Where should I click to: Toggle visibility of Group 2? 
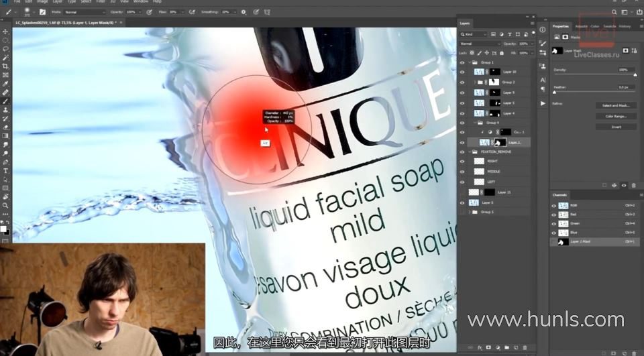pos(462,82)
